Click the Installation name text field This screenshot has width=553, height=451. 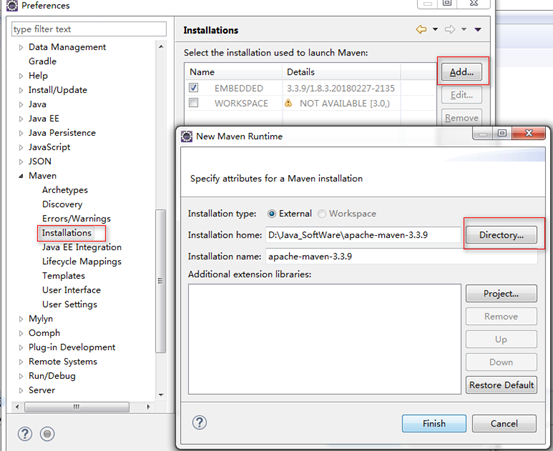[401, 256]
